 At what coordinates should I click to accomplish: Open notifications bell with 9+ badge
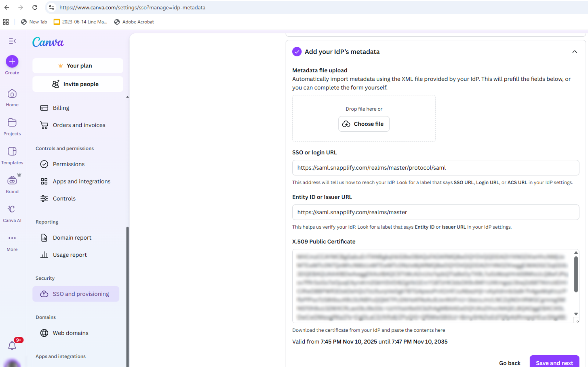12,346
